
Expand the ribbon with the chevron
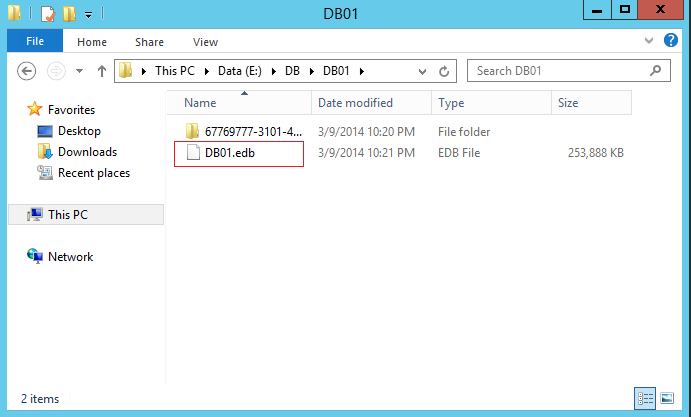649,41
